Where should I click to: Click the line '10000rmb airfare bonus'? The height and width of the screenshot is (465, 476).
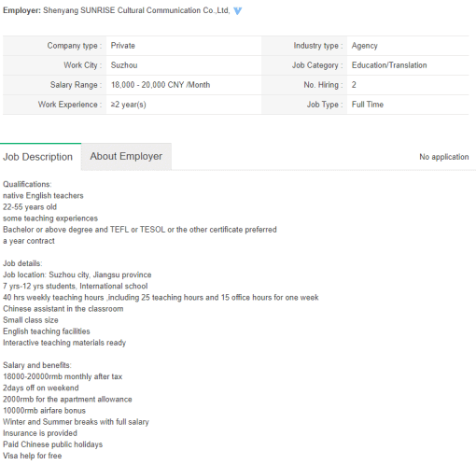[x=44, y=411]
